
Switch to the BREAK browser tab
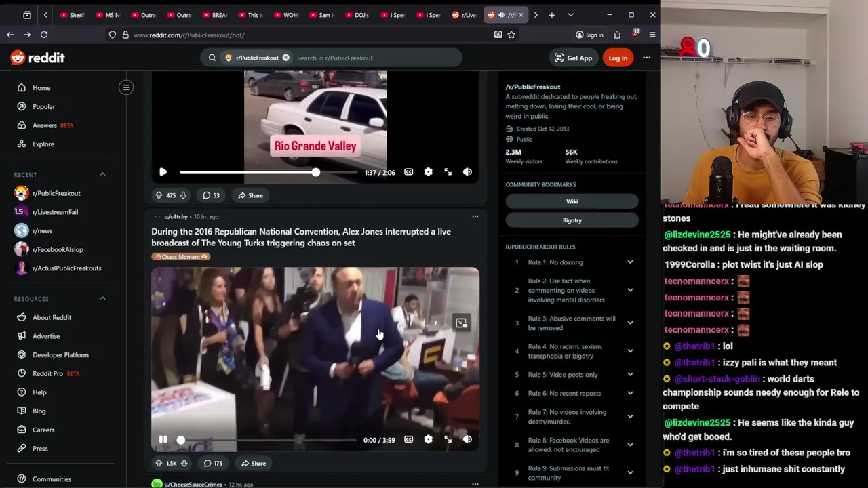click(x=214, y=15)
